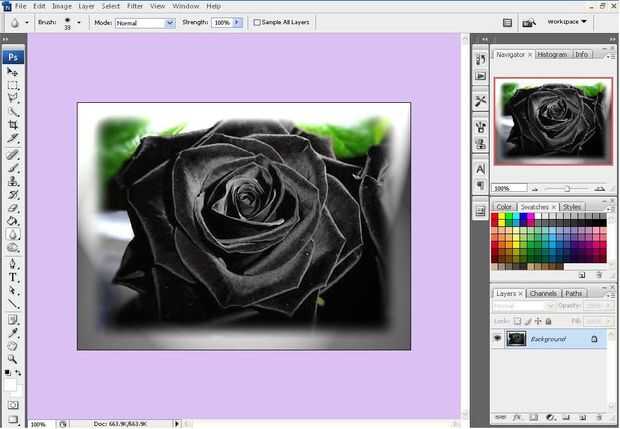Select the Path Selection tool
Screen dimensions: 620x429
coord(12,291)
